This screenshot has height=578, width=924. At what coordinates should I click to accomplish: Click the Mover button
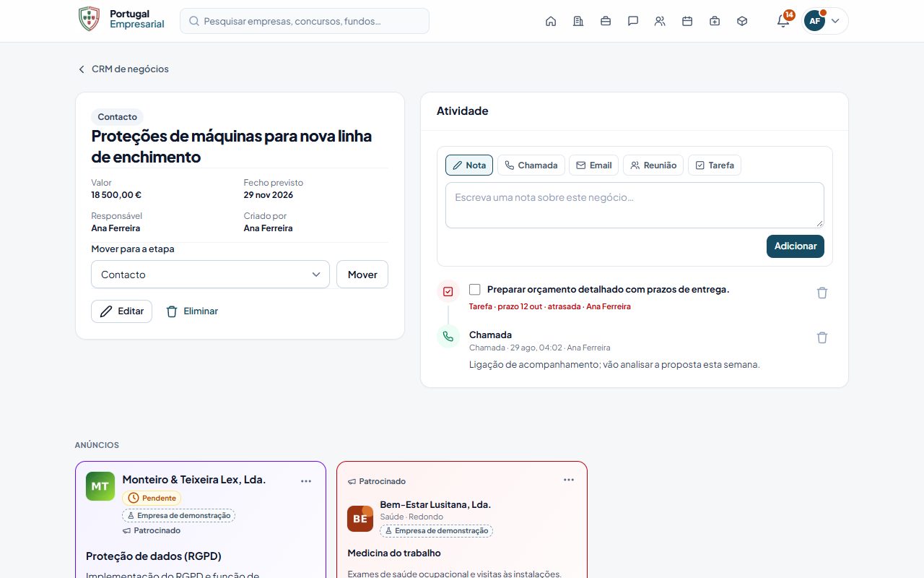click(x=362, y=275)
